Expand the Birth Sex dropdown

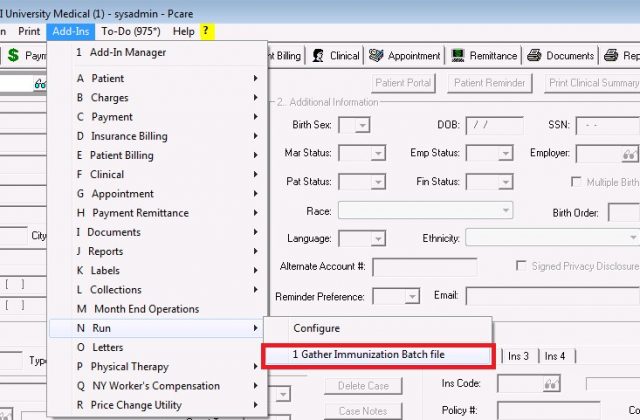[x=361, y=125]
